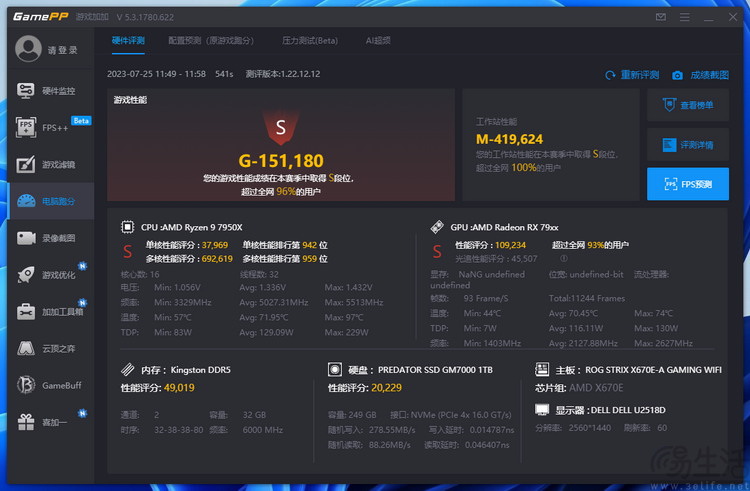Click single-core score 37,969
The height and width of the screenshot is (491, 750).
click(215, 245)
